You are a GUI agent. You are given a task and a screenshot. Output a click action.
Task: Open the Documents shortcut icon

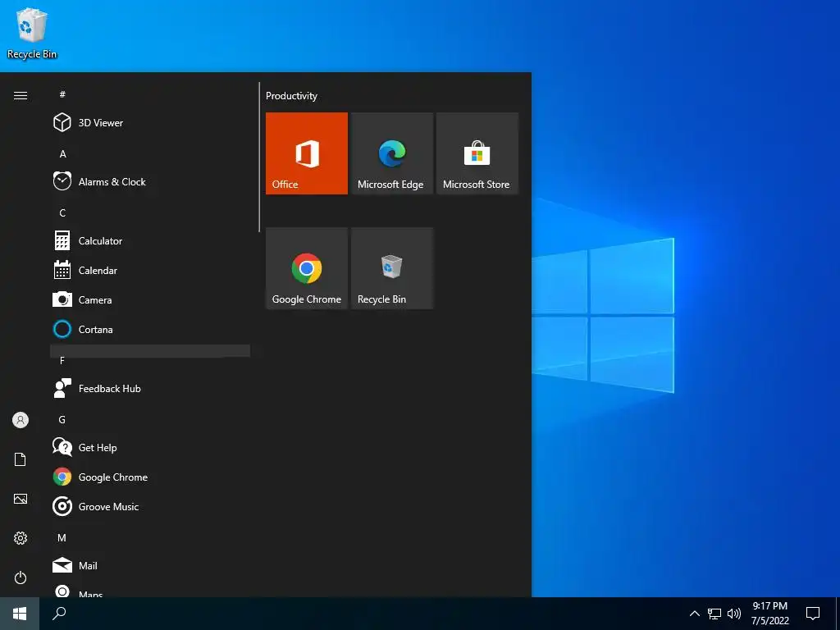point(21,459)
